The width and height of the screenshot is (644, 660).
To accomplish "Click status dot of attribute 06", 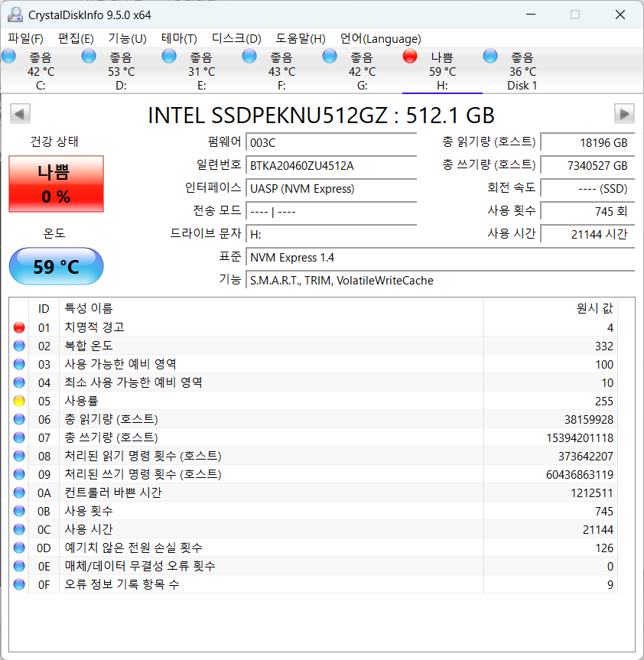I will point(19,419).
